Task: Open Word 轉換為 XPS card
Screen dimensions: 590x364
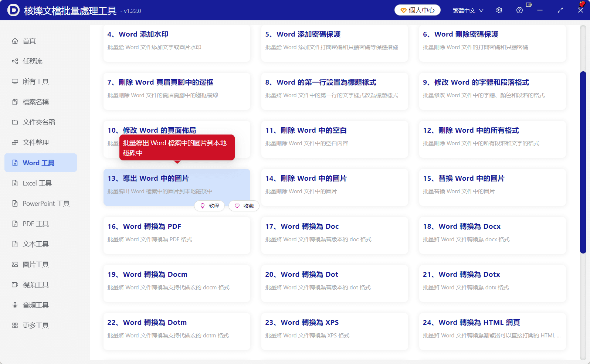Action: coord(335,331)
